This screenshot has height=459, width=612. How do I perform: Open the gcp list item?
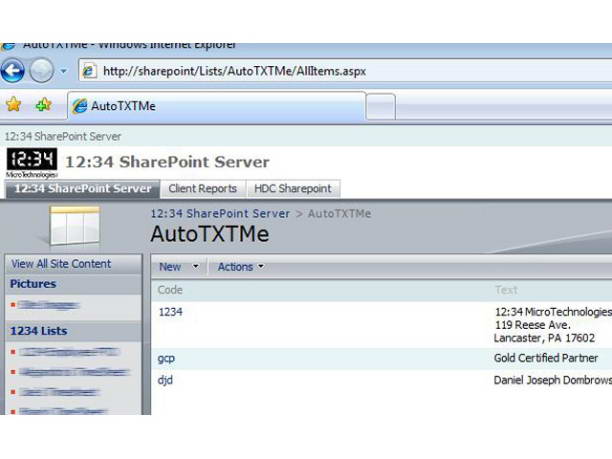[166, 358]
